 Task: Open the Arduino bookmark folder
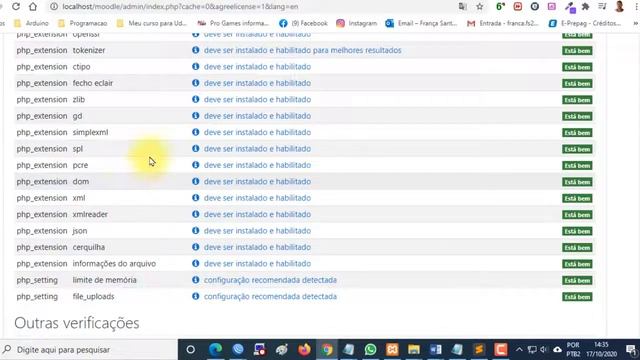pos(31,23)
